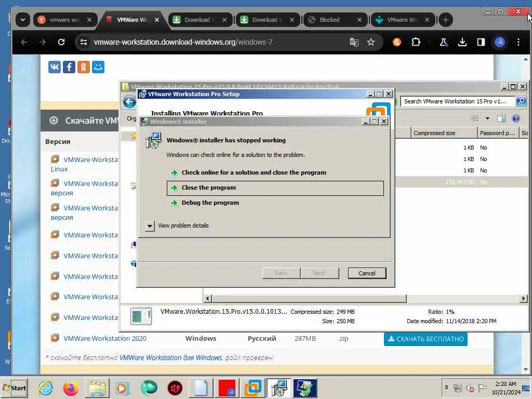Image resolution: width=532 pixels, height=399 pixels.
Task: Bookmark this page with the star icon
Action: tap(371, 42)
